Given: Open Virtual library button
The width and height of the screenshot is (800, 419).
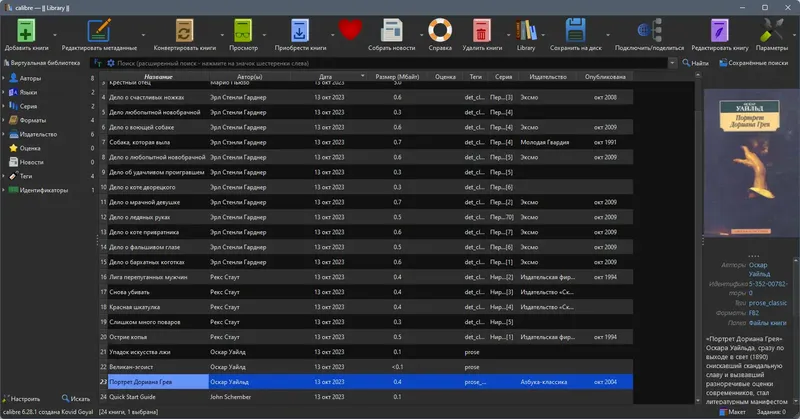Looking at the screenshot, I should pyautogui.click(x=42, y=63).
